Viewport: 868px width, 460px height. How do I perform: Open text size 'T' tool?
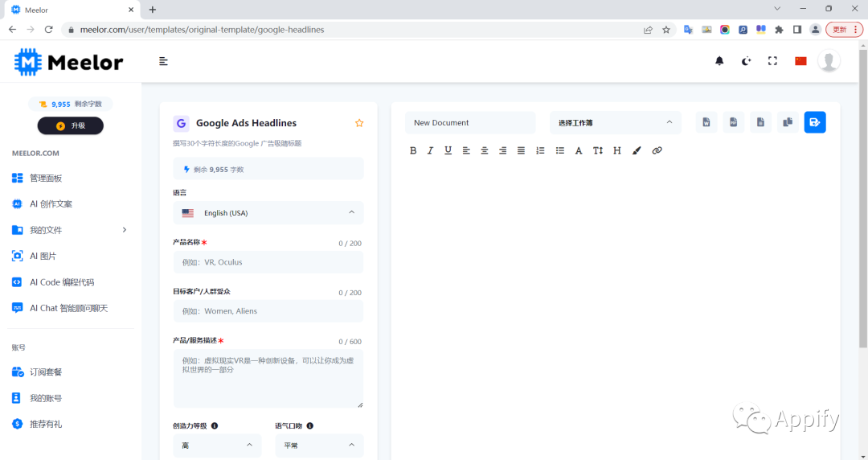pos(598,150)
